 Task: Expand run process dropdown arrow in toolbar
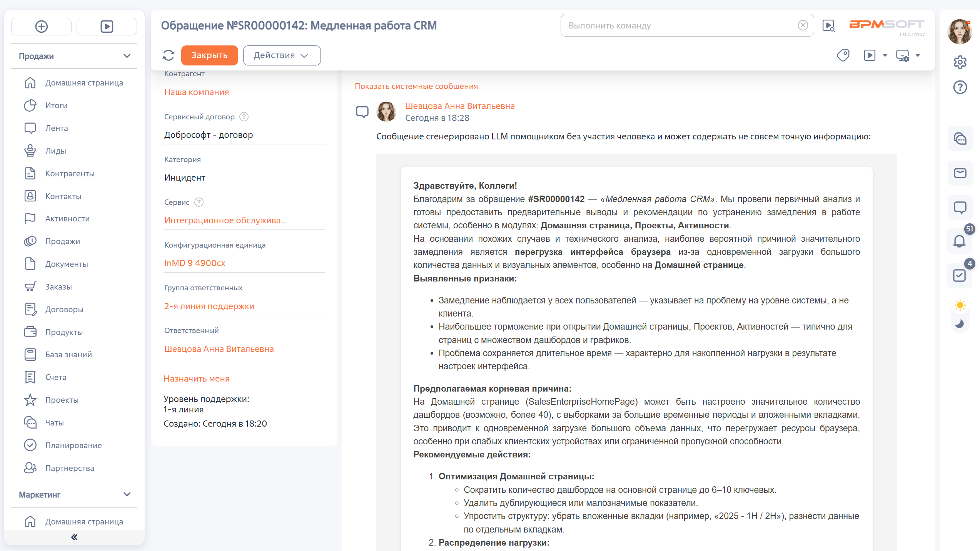point(885,55)
